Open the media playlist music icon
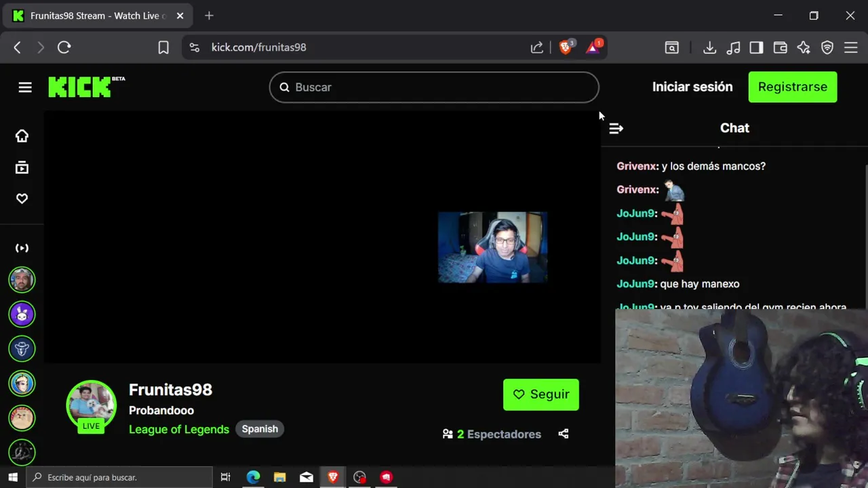The width and height of the screenshot is (868, 488). pos(733,47)
